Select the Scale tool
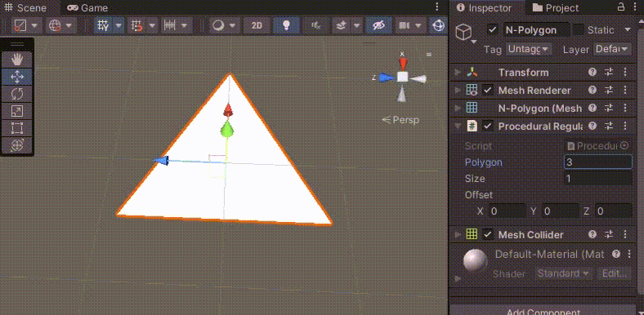 point(17,111)
